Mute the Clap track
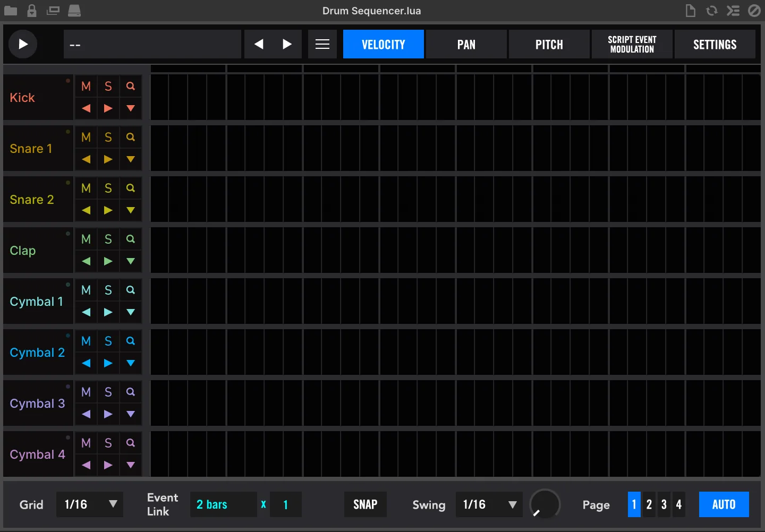 point(86,239)
